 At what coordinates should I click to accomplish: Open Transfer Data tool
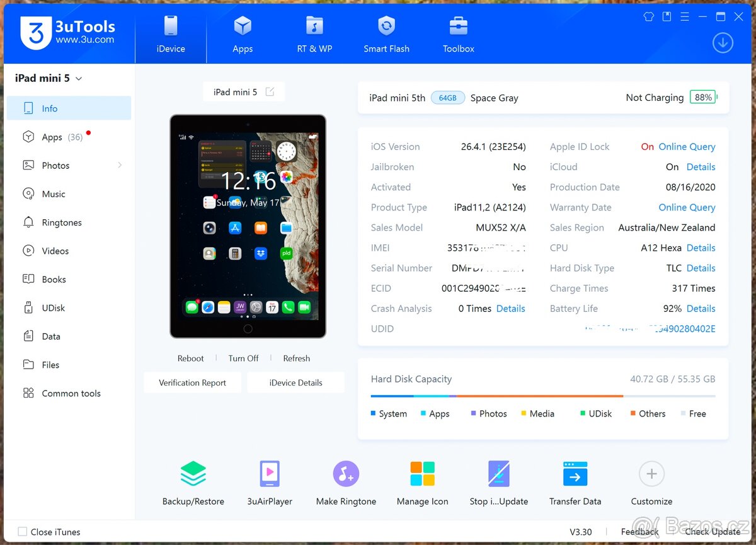tap(575, 483)
